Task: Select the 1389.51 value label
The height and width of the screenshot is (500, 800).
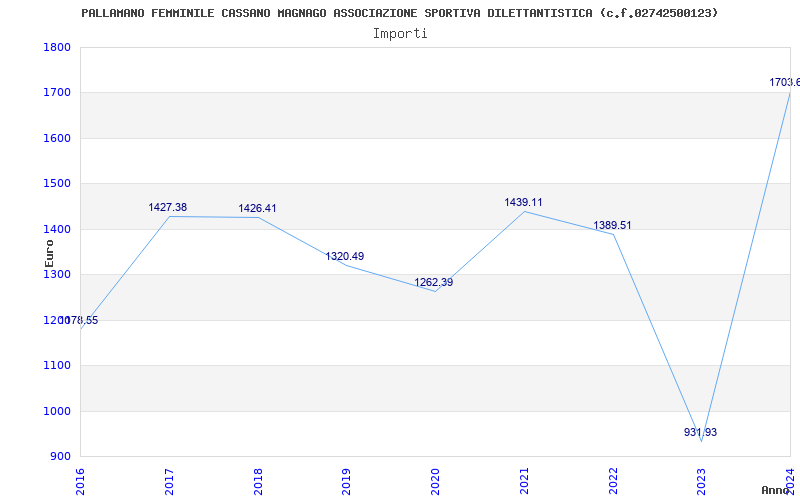Action: pos(612,225)
